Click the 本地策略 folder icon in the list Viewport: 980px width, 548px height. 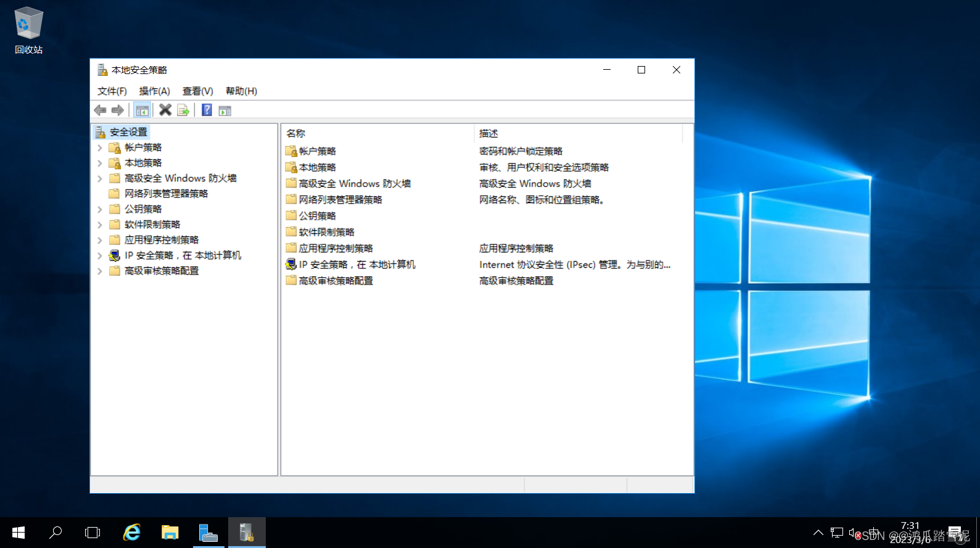[x=291, y=167]
